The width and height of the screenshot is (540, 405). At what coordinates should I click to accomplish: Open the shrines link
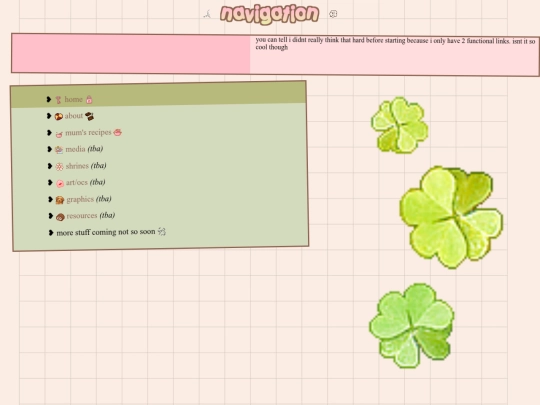[77, 166]
